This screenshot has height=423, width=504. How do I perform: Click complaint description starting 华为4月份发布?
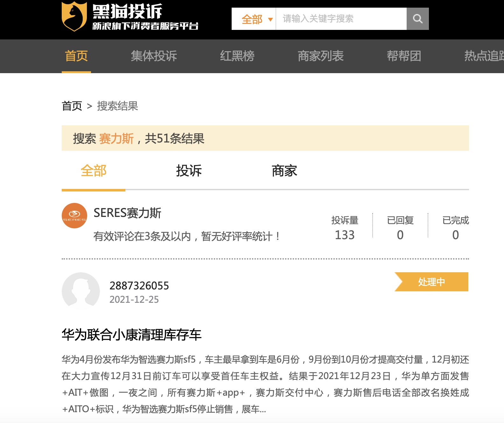coord(265,384)
